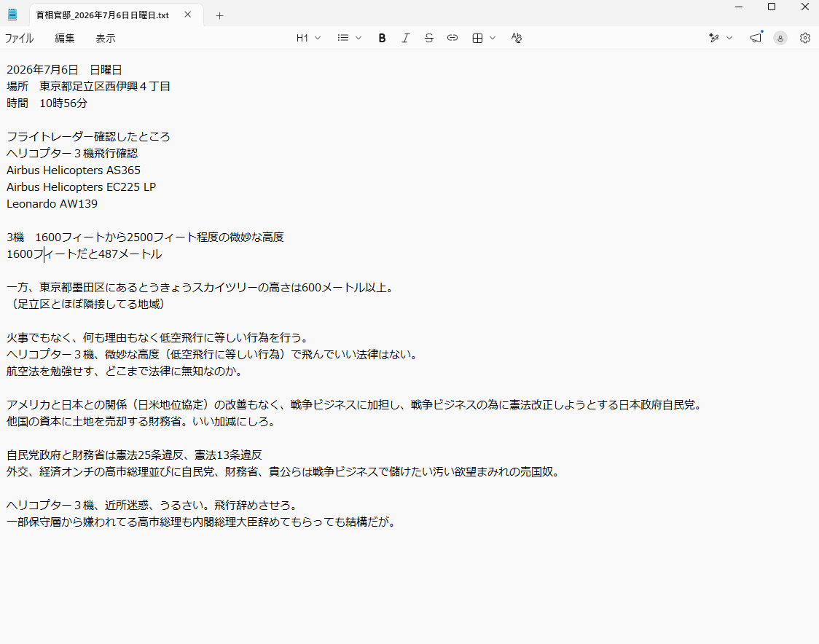
Task: Click the line '自民党政府と財務省は憲法25条違反、憲法13条違反'
Action: click(x=134, y=455)
